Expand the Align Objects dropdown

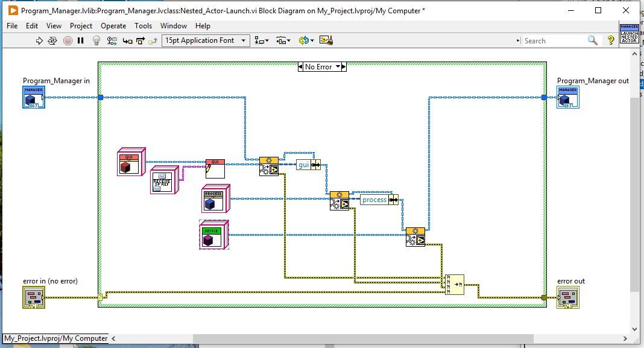262,40
